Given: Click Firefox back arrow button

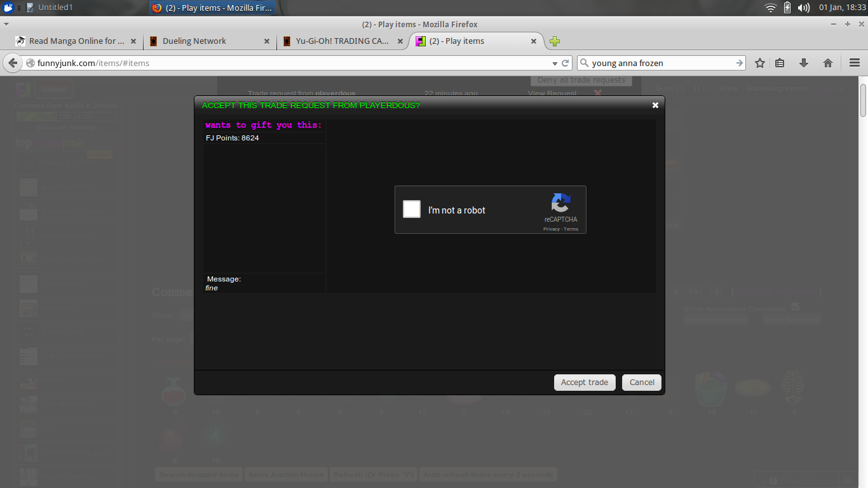Looking at the screenshot, I should coord(13,63).
